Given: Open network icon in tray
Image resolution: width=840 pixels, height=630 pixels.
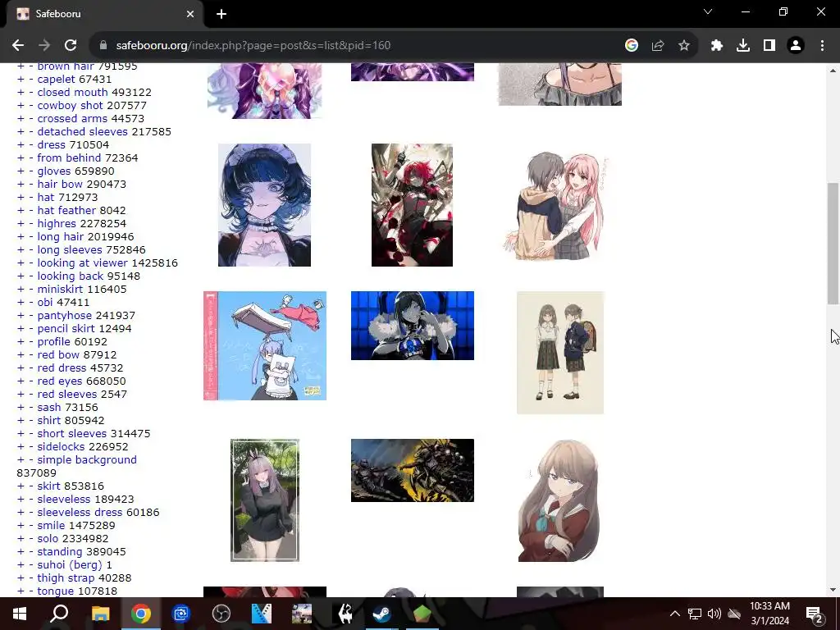Looking at the screenshot, I should click(x=695, y=614).
